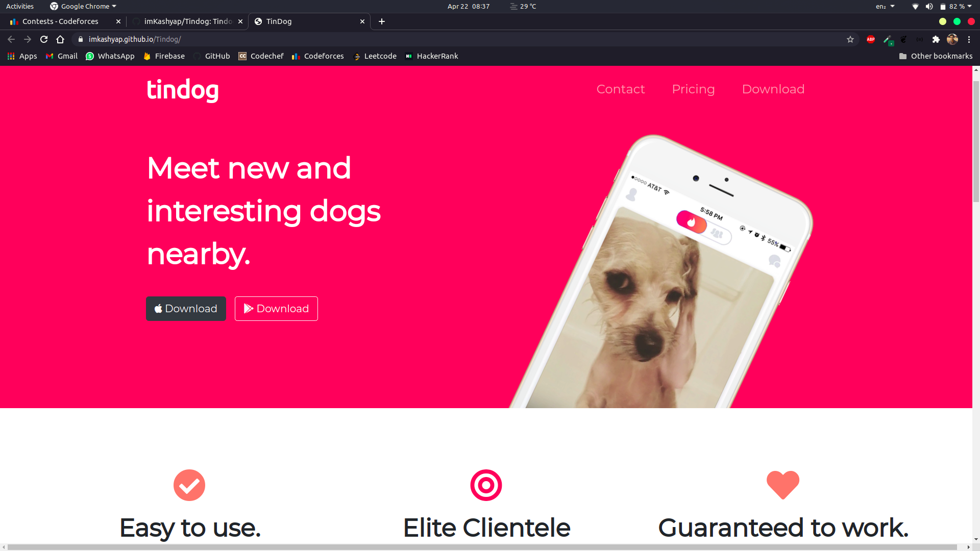The height and width of the screenshot is (551, 980).
Task: Click the reload page icon in browser
Action: coord(44,39)
